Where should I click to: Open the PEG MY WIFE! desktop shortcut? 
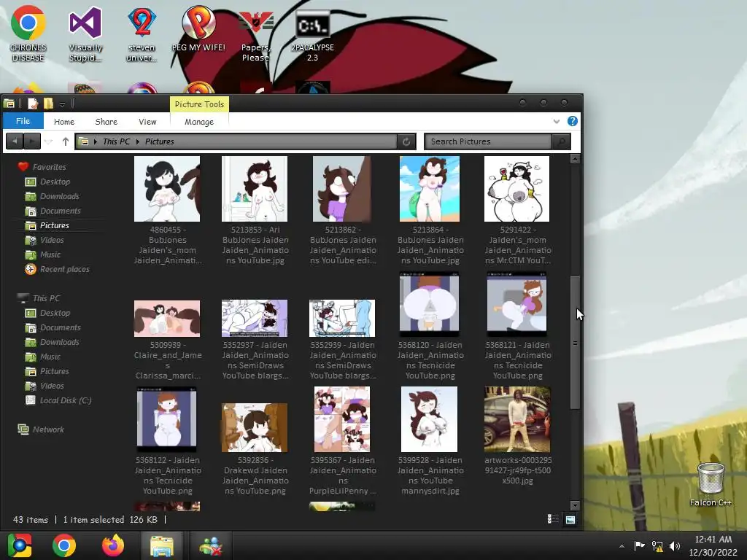(x=198, y=29)
